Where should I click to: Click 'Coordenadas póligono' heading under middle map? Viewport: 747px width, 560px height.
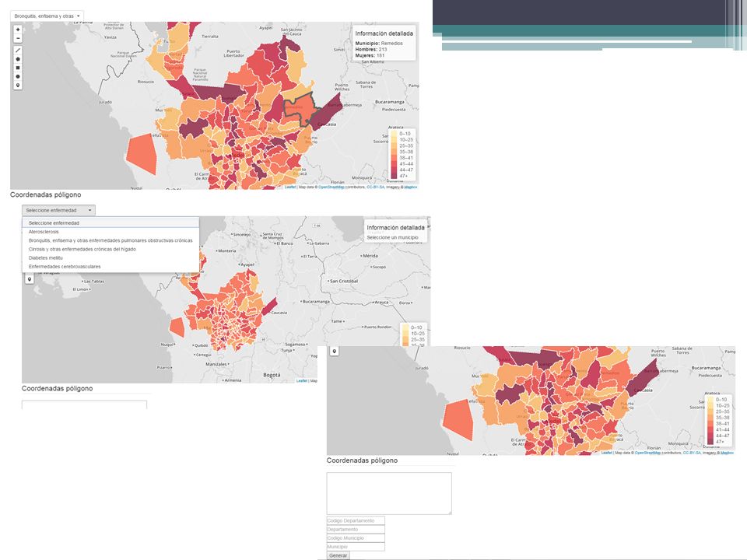coord(57,389)
